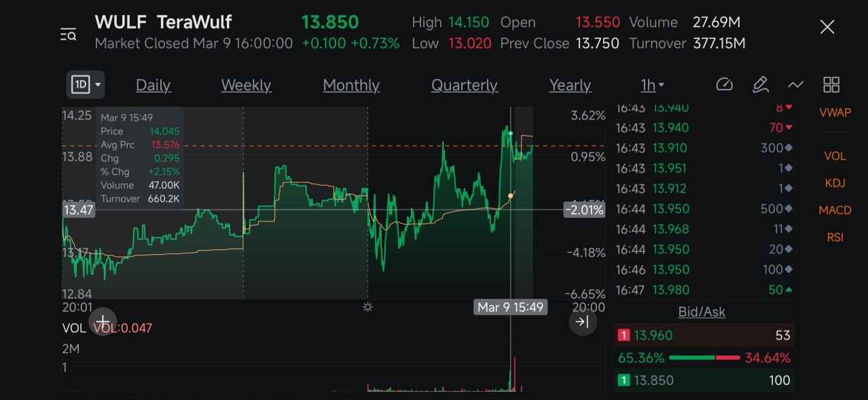Toggle the MACD indicator
868x400 pixels.
coord(835,210)
